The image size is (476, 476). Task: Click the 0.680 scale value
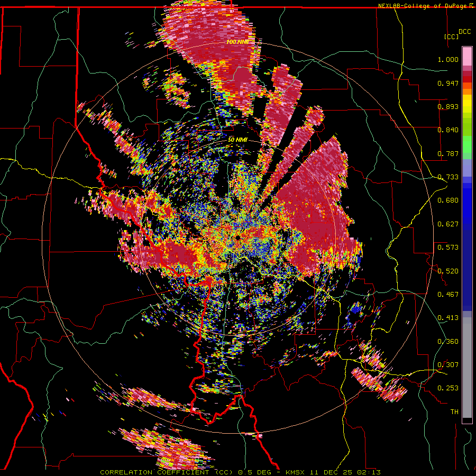coord(448,200)
